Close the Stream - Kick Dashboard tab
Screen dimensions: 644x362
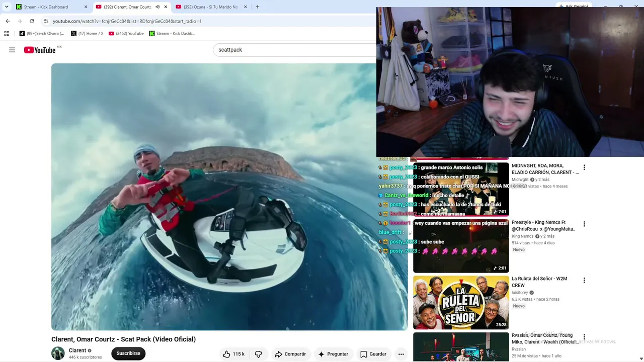86,7
